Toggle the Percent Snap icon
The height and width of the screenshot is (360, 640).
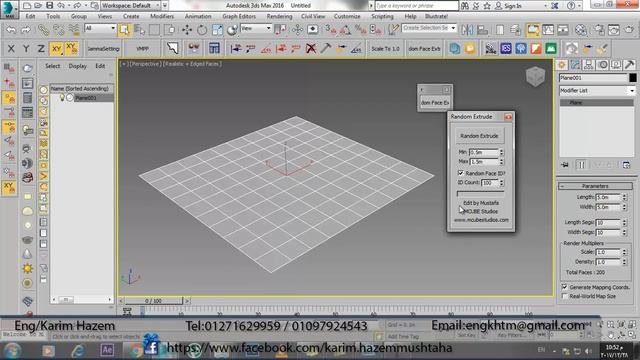(360, 29)
